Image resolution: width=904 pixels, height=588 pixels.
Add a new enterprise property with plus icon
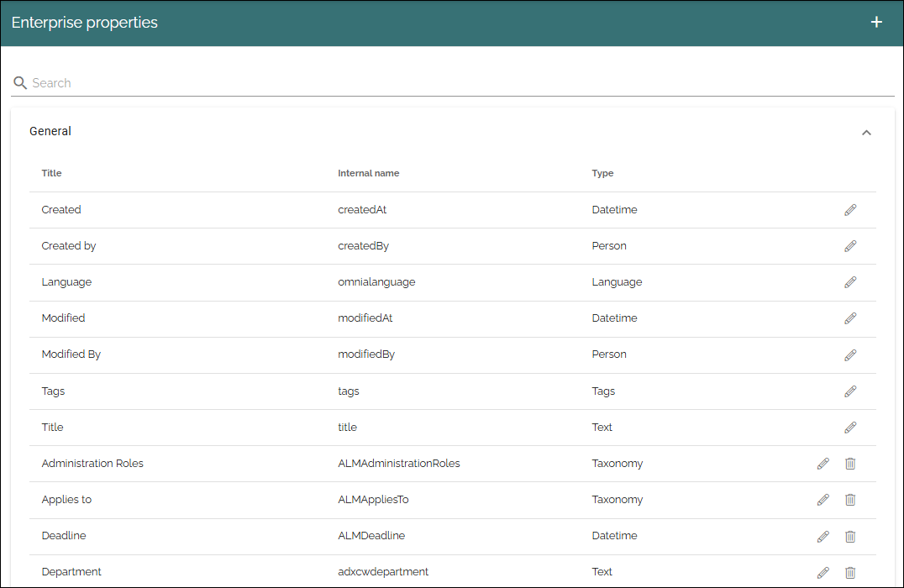coord(876,22)
